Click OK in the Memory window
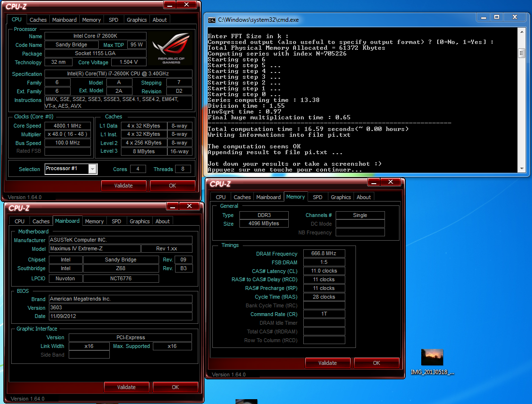 point(376,363)
